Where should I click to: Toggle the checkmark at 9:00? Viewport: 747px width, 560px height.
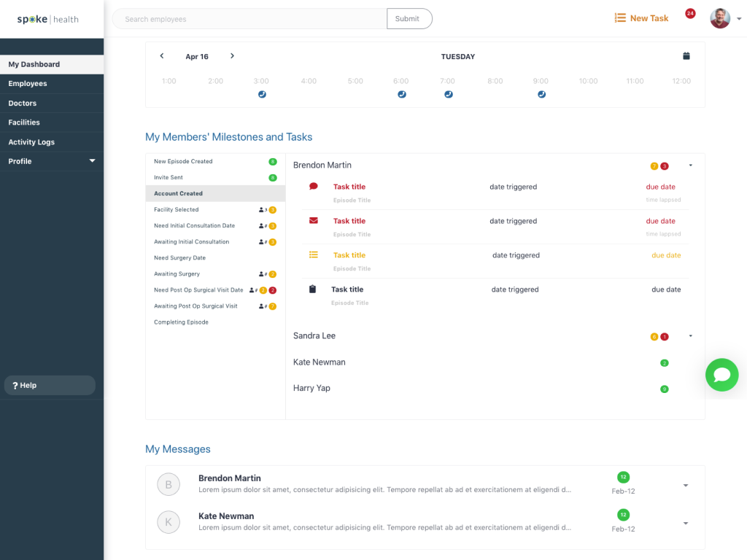point(541,94)
